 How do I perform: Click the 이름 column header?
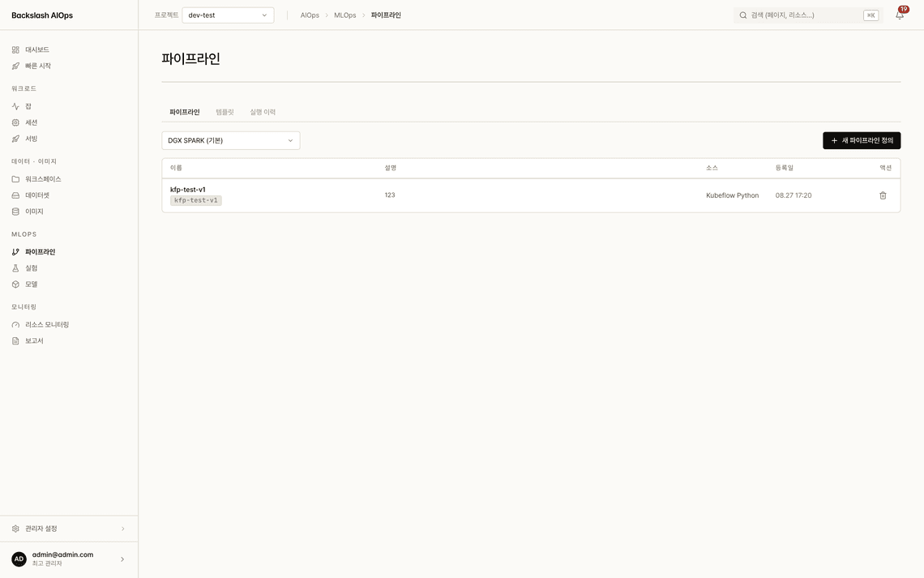176,168
